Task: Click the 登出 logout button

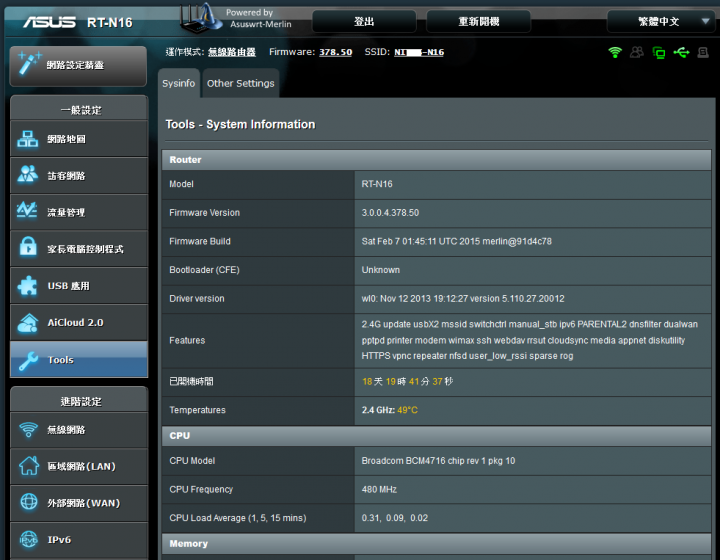Action: 364,22
